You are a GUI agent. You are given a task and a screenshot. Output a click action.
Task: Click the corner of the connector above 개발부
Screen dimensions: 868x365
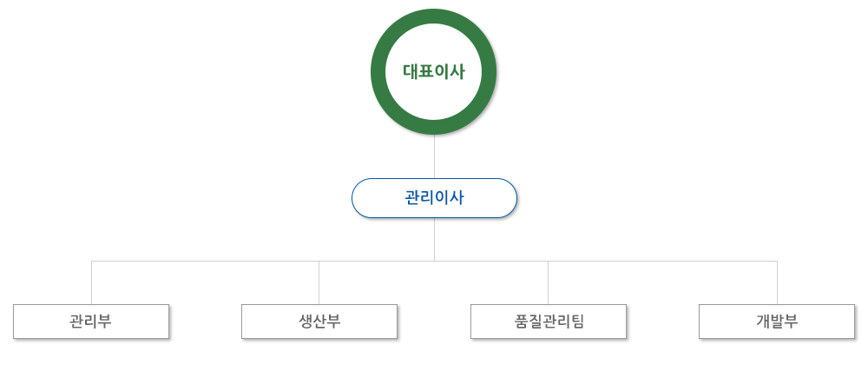click(777, 261)
